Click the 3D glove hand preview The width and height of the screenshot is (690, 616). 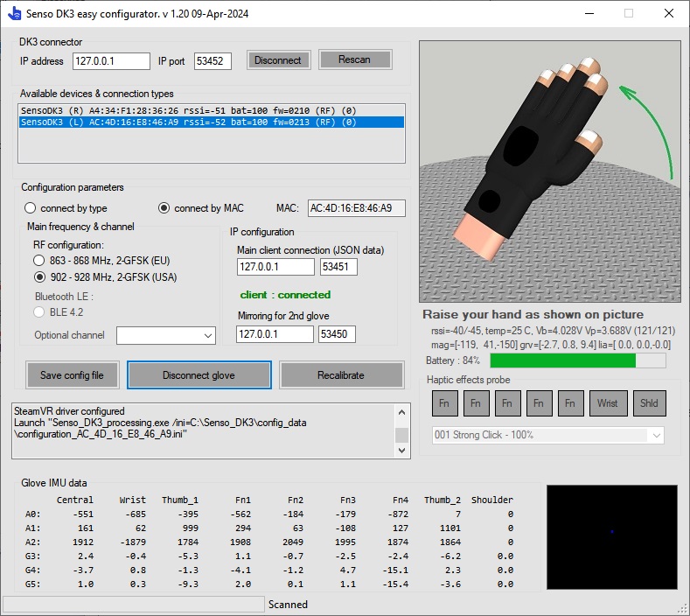click(549, 171)
